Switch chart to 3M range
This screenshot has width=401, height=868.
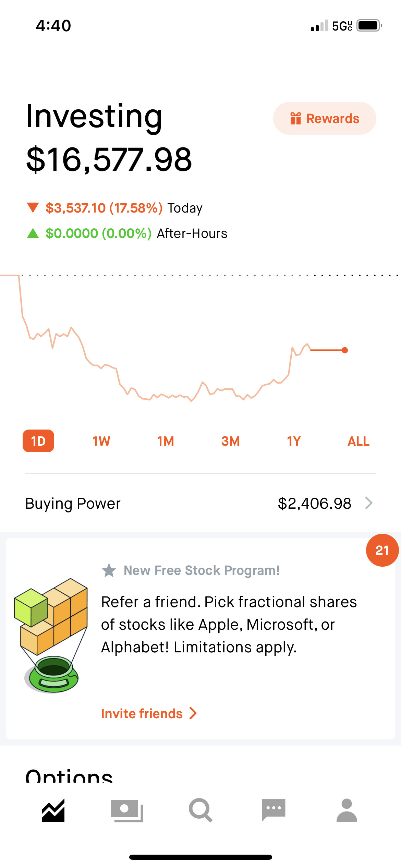pyautogui.click(x=230, y=441)
